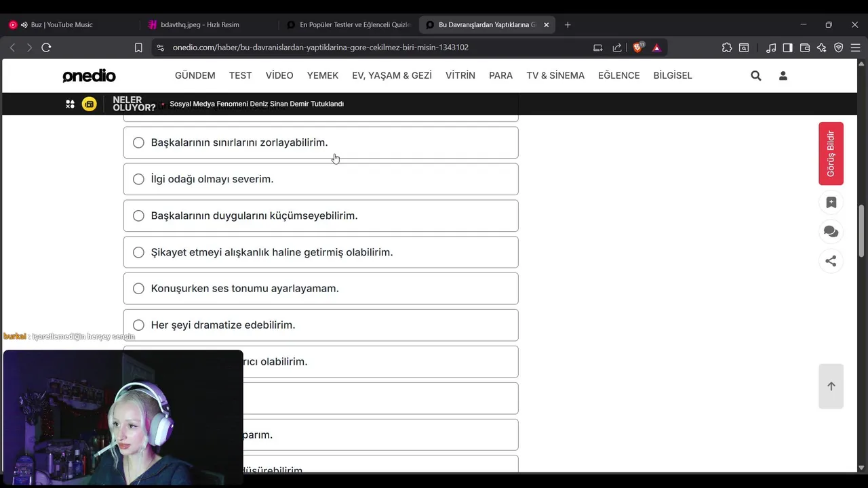Switch to En Popüler Testler tab
The image size is (868, 488).
pos(349,24)
